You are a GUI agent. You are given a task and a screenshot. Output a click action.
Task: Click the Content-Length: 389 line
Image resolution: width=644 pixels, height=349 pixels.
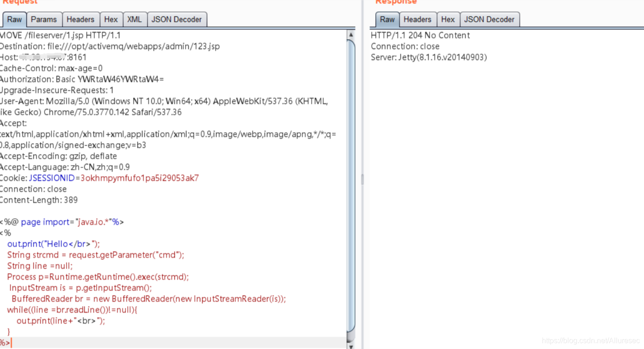(39, 200)
